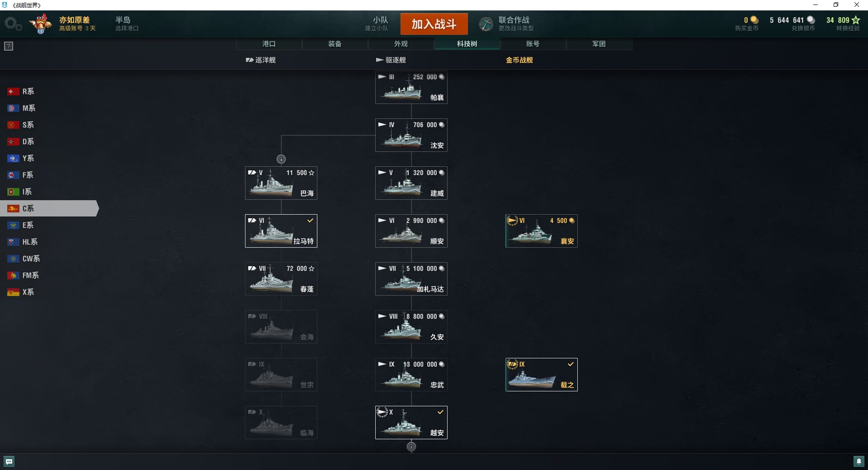Open the help question mark icon
This screenshot has height=470, width=868.
tap(9, 46)
